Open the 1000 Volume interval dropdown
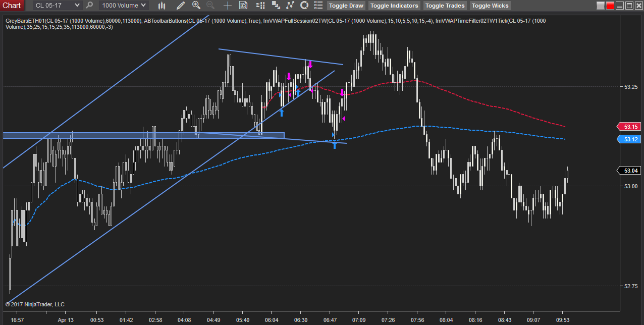Image resolution: width=644 pixels, height=325 pixels. (123, 6)
